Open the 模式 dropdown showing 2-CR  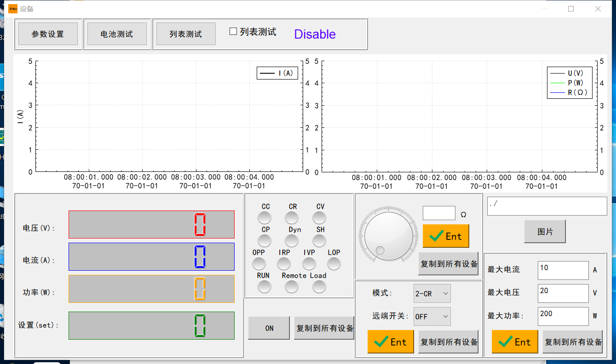pyautogui.click(x=432, y=293)
